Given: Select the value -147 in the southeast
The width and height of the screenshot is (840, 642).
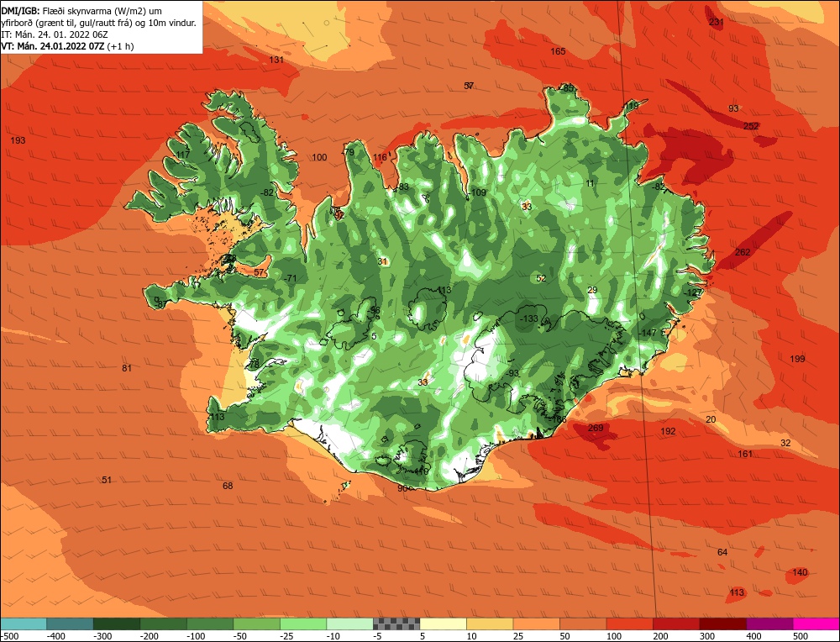Looking at the screenshot, I should [x=647, y=333].
